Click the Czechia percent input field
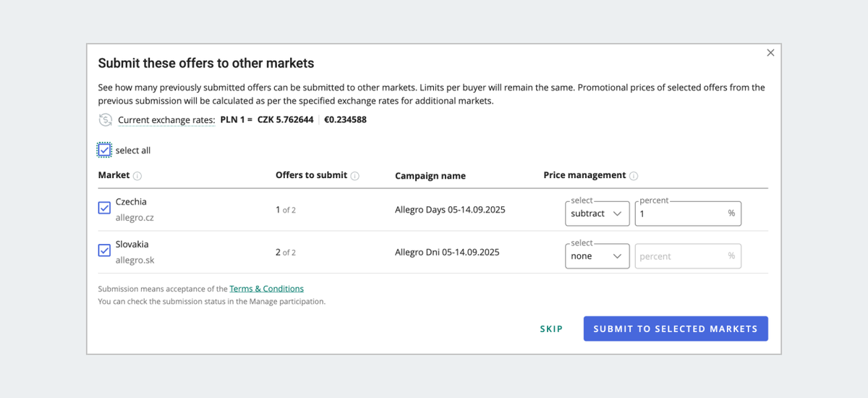This screenshot has width=868, height=398. [680, 213]
